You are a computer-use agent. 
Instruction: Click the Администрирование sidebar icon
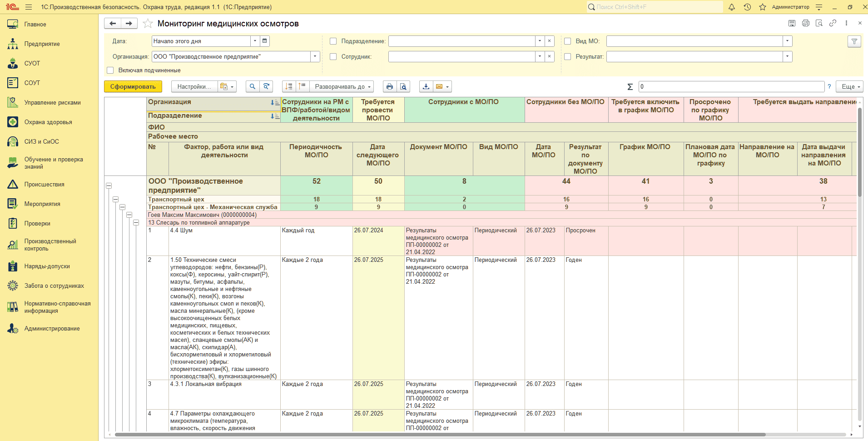(13, 328)
